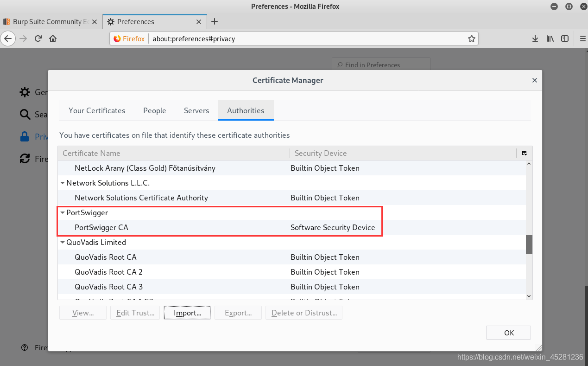Open the People tab
The height and width of the screenshot is (366, 588).
click(x=155, y=110)
